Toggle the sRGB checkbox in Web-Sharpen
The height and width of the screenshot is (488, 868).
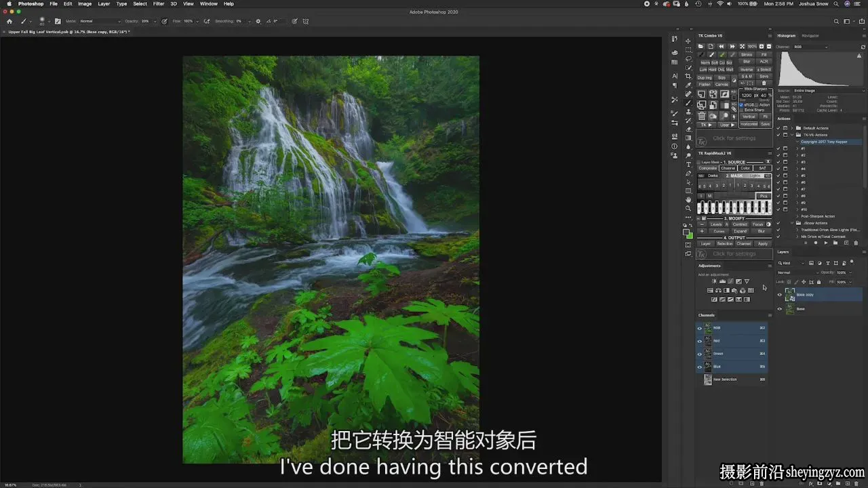(x=741, y=105)
